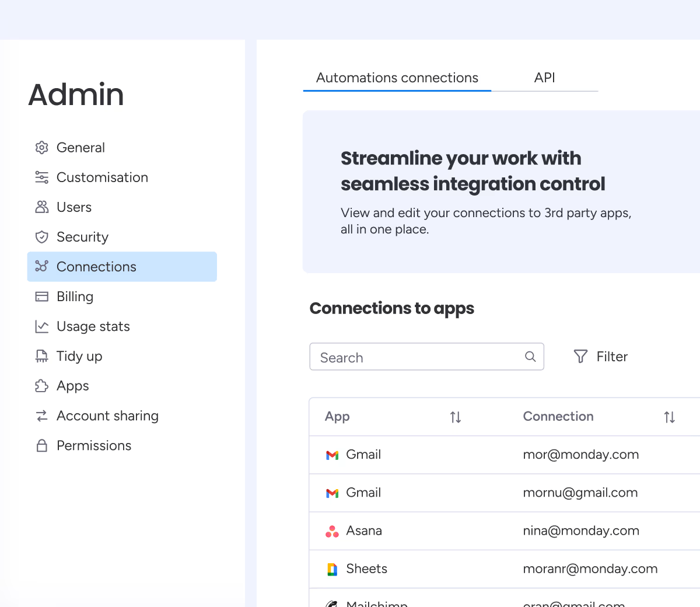Click Gmail name in mor@monday.com row
This screenshot has width=700, height=607.
coord(363,455)
